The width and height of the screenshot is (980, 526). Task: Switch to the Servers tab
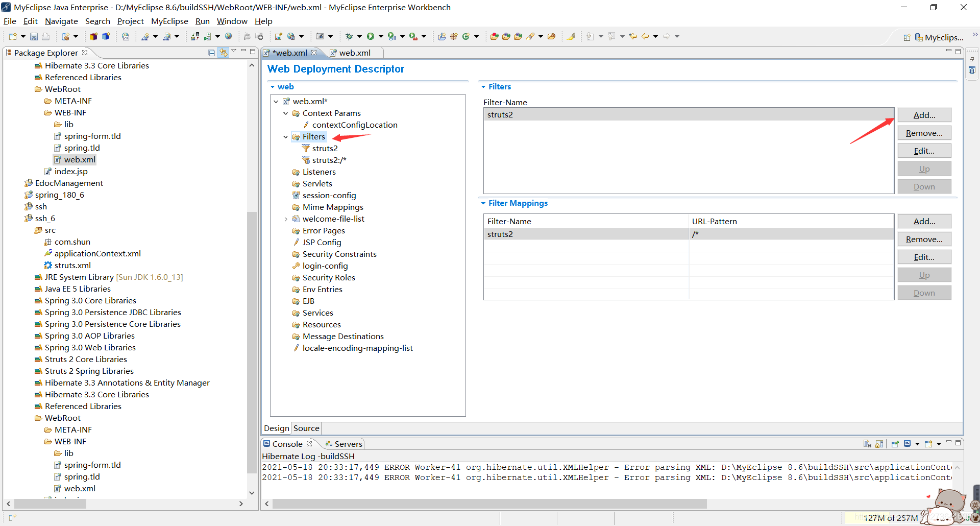pyautogui.click(x=344, y=444)
